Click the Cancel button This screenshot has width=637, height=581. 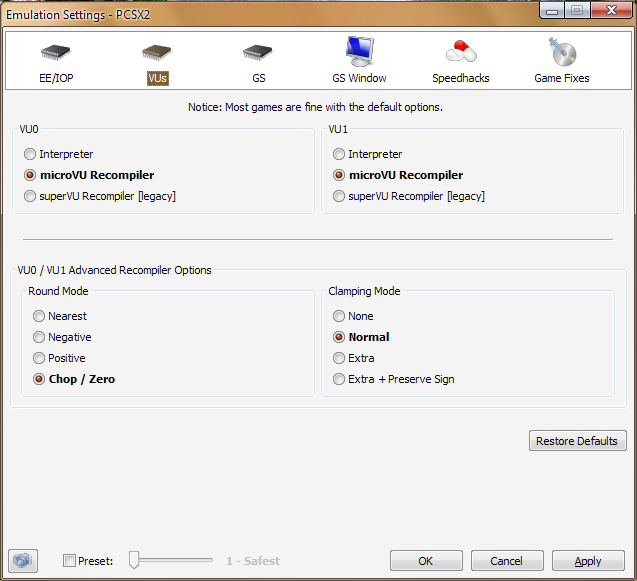click(x=507, y=561)
